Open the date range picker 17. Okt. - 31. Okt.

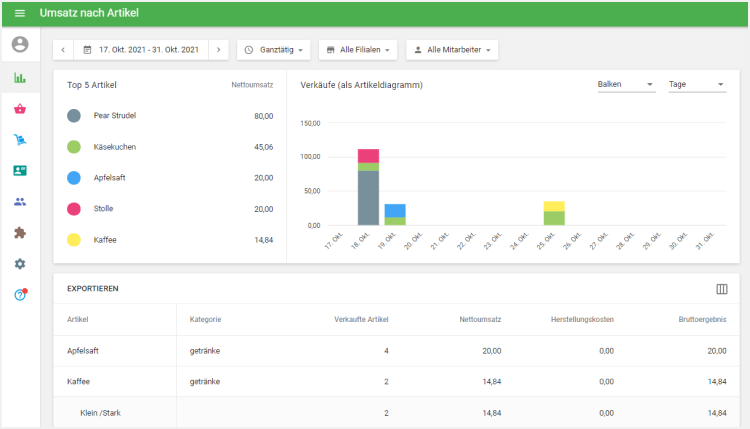coord(141,49)
